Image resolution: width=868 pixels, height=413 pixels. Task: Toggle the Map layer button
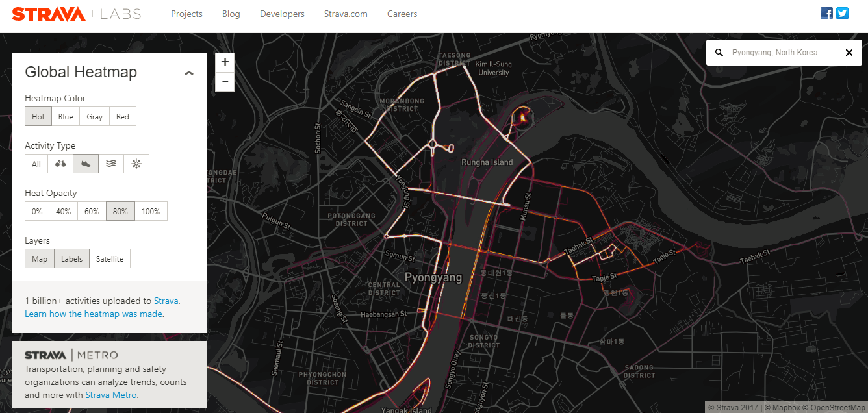tap(40, 258)
